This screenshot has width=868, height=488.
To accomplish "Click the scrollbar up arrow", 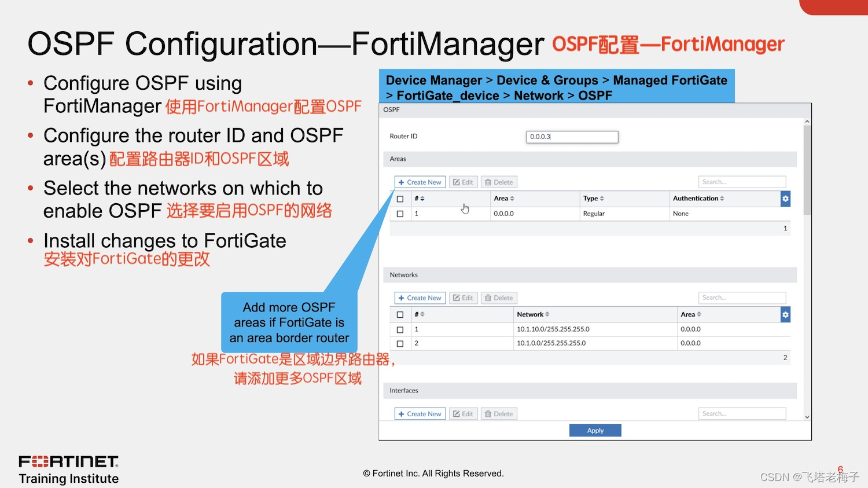I will click(x=807, y=122).
